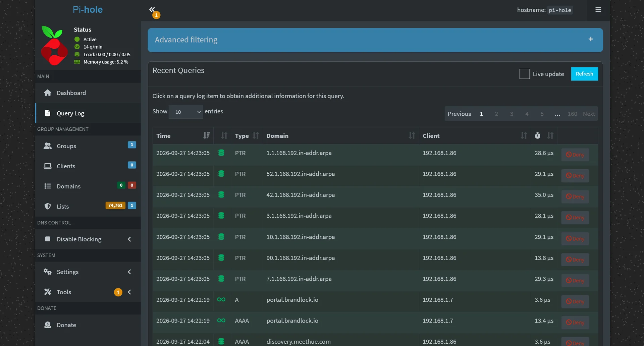
Task: Click the Tools wrench icon
Action: point(48,292)
